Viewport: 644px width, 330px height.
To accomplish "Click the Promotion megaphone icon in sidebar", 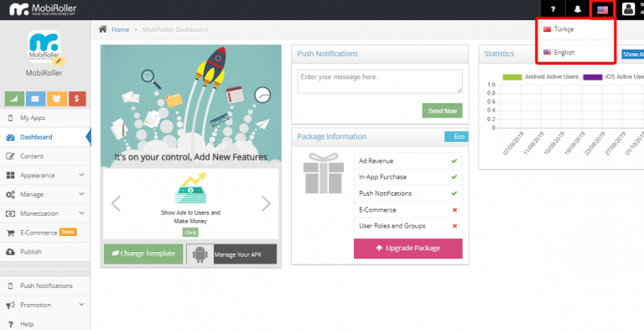I will click(11, 305).
